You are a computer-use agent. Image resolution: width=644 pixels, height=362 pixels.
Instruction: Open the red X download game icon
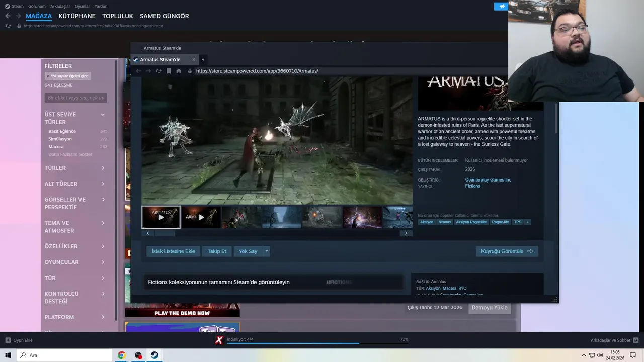coord(219,340)
